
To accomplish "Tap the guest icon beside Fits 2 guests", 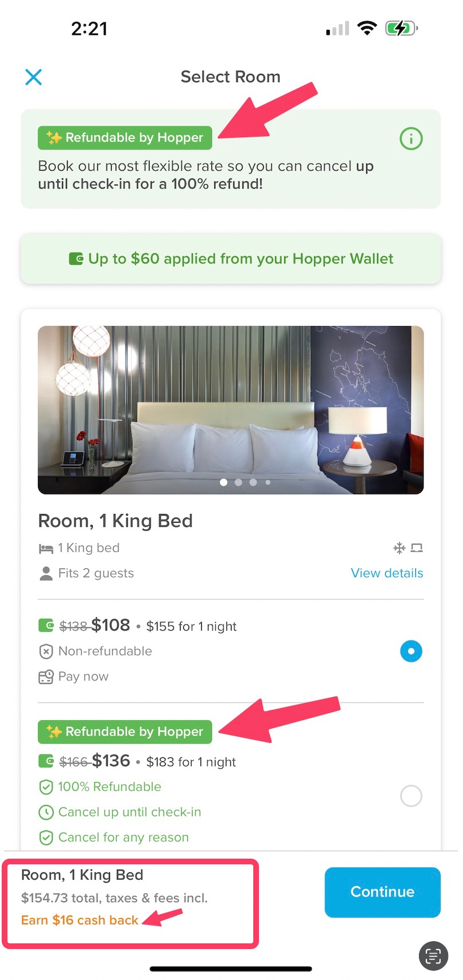I will (x=45, y=573).
